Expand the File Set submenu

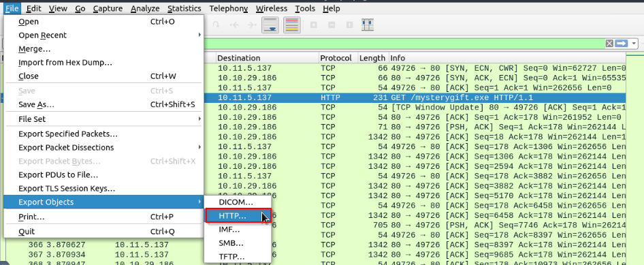pyautogui.click(x=103, y=119)
